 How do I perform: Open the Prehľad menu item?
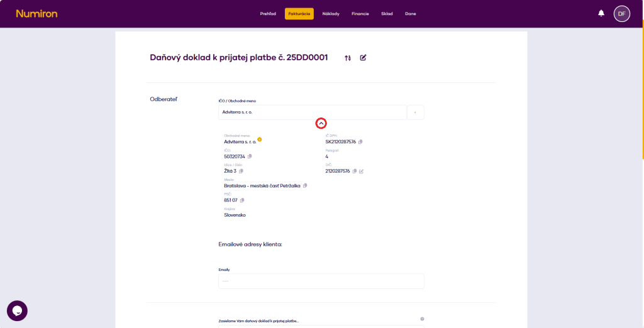(x=268, y=14)
